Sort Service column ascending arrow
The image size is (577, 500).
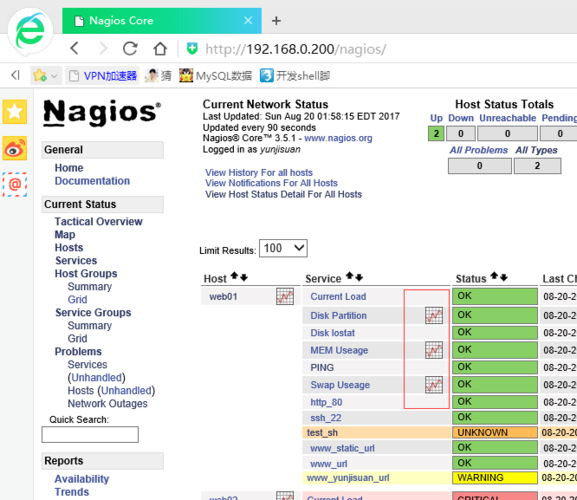pyautogui.click(x=350, y=276)
